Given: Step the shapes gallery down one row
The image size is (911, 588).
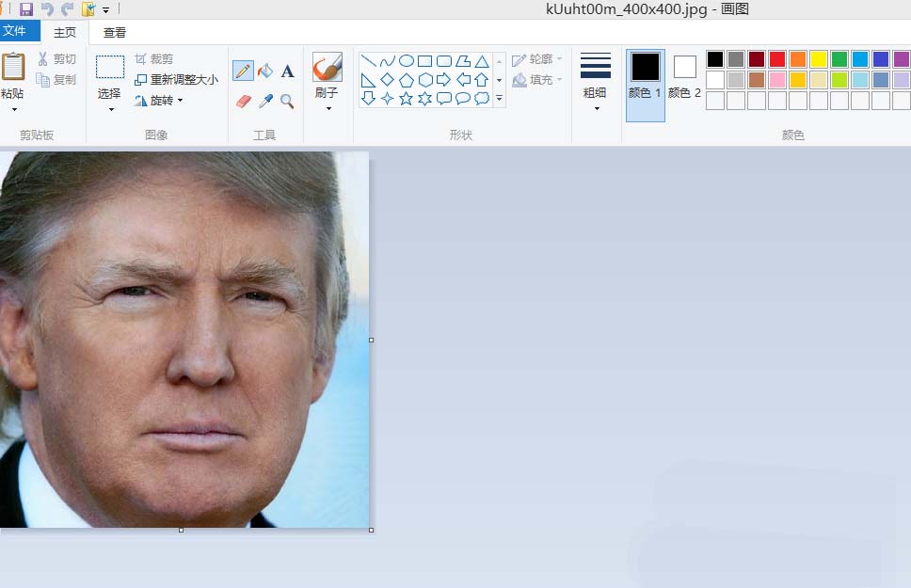Looking at the screenshot, I should point(499,80).
